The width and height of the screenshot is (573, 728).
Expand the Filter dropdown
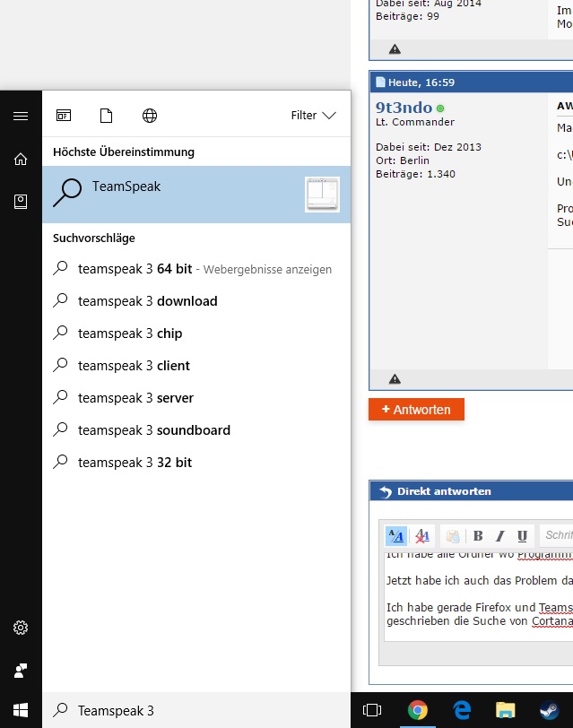(314, 115)
